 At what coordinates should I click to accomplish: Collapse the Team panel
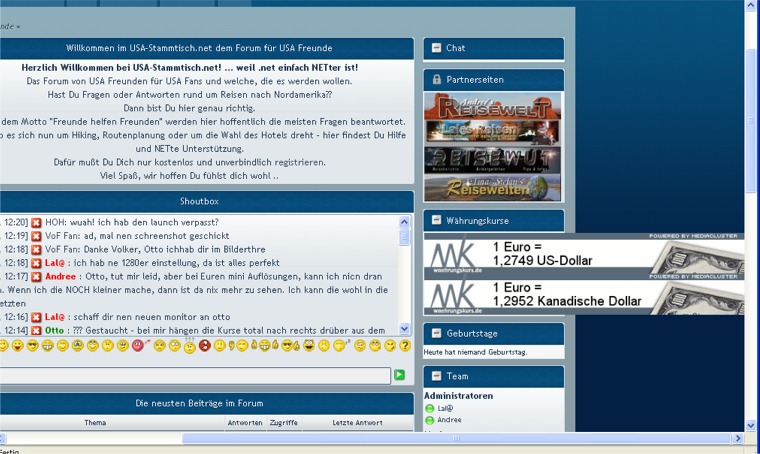pyautogui.click(x=436, y=376)
